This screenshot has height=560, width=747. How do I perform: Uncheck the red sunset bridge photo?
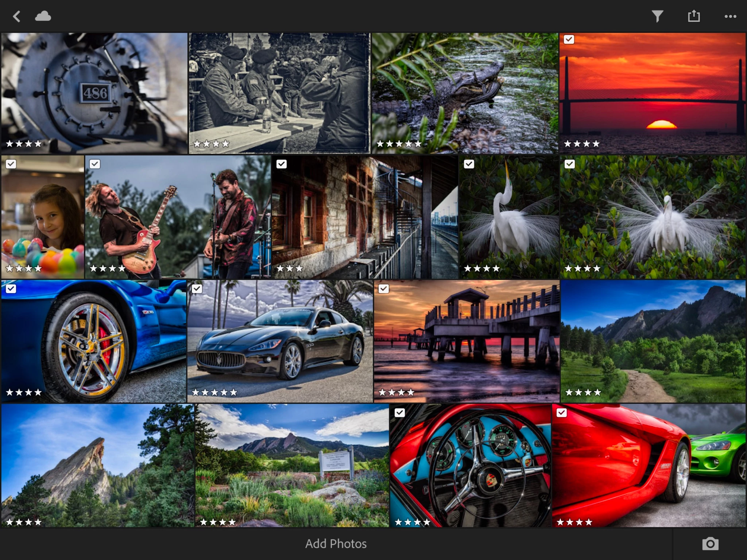pos(569,39)
